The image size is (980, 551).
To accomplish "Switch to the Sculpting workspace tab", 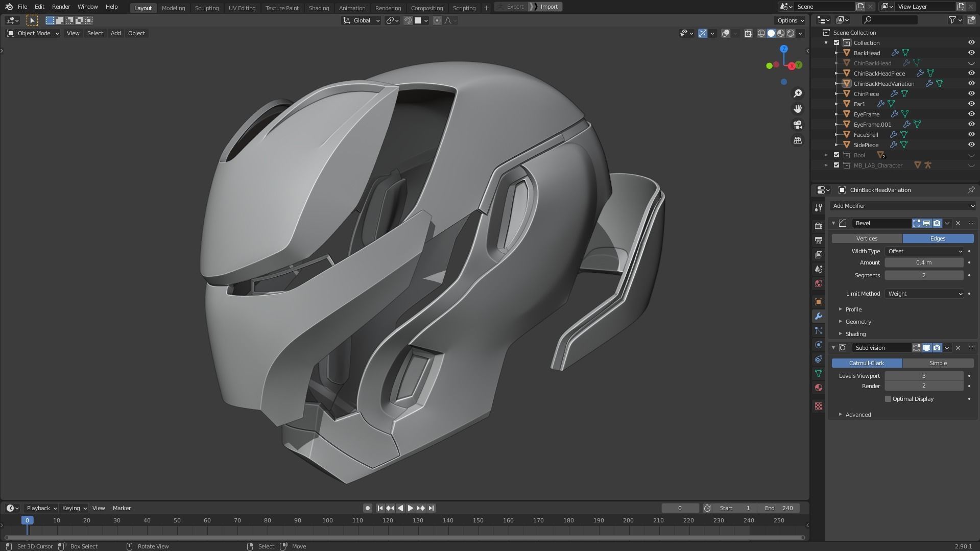I will tap(206, 8).
